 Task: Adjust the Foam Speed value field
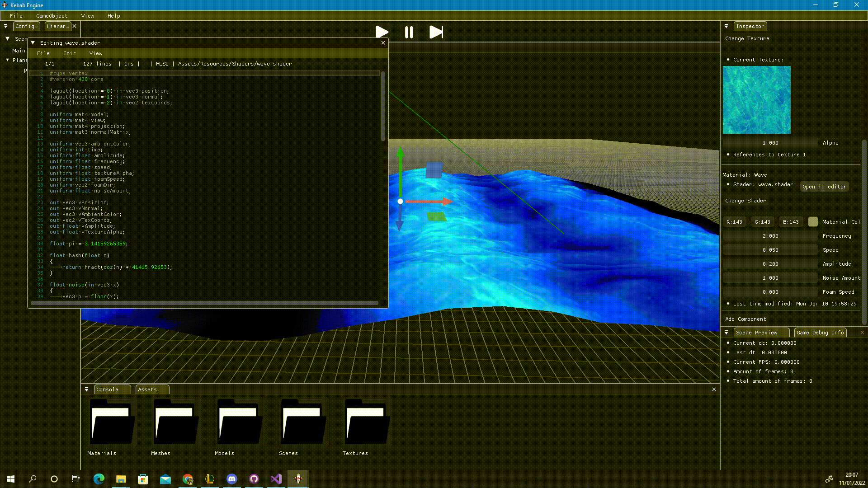pyautogui.click(x=770, y=292)
